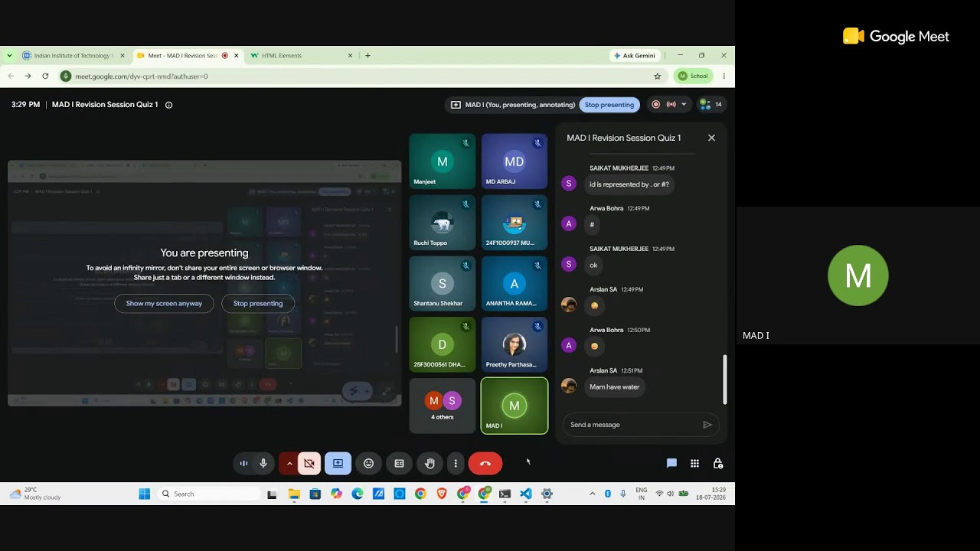
Task: Turn on captions in Meet controls
Action: point(399,463)
